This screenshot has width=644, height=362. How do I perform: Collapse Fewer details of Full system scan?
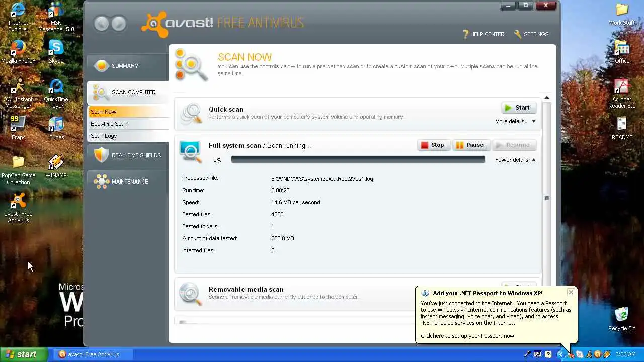(515, 160)
